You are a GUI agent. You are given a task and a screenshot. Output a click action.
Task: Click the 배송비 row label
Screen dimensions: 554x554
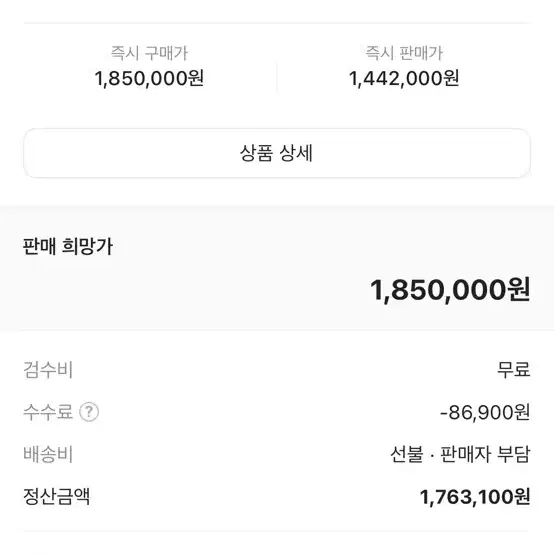pyautogui.click(x=48, y=454)
